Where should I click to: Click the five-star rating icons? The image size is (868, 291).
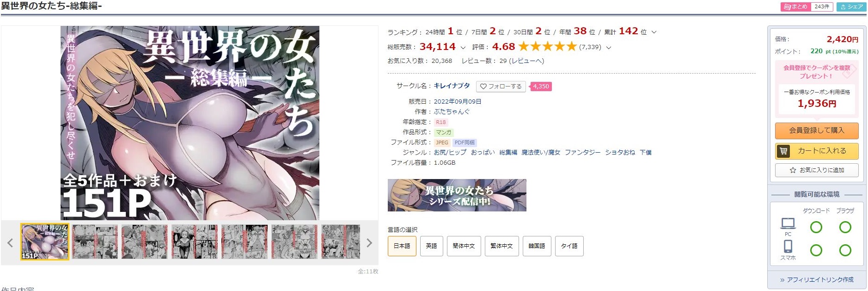tap(547, 46)
